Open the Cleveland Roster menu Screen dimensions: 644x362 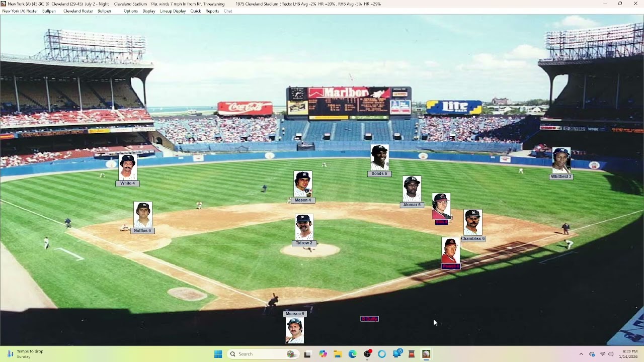(x=78, y=11)
